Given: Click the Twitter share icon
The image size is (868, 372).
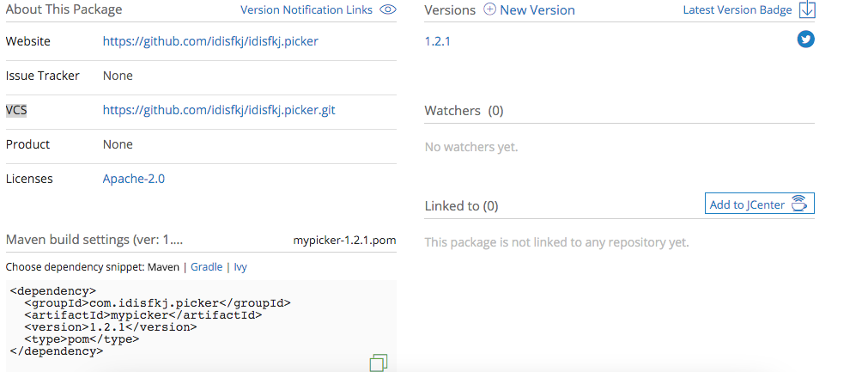Looking at the screenshot, I should click(805, 40).
